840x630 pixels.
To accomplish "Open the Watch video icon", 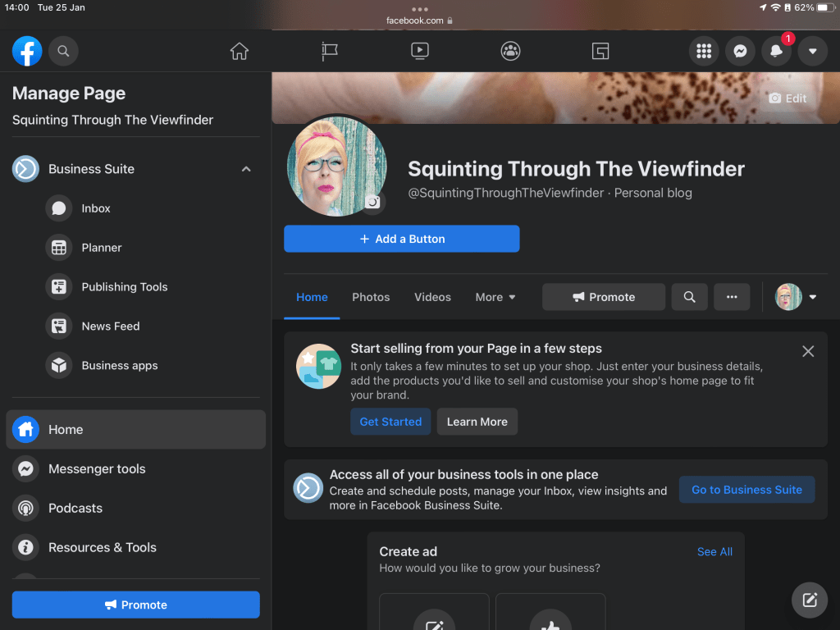I will click(x=419, y=52).
